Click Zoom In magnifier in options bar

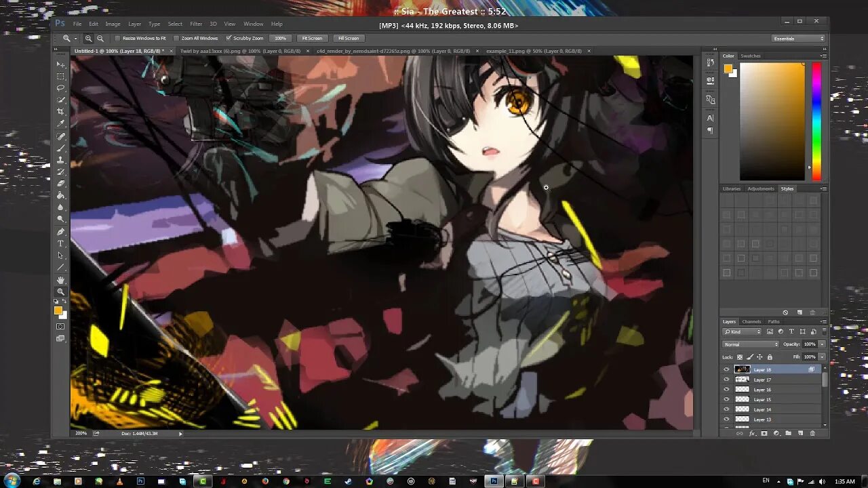coord(88,39)
